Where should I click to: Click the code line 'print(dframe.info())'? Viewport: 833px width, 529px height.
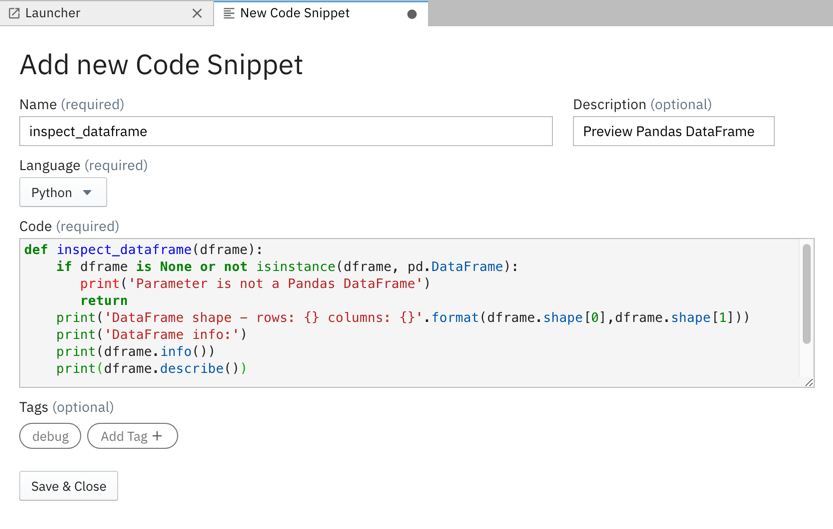click(x=135, y=352)
